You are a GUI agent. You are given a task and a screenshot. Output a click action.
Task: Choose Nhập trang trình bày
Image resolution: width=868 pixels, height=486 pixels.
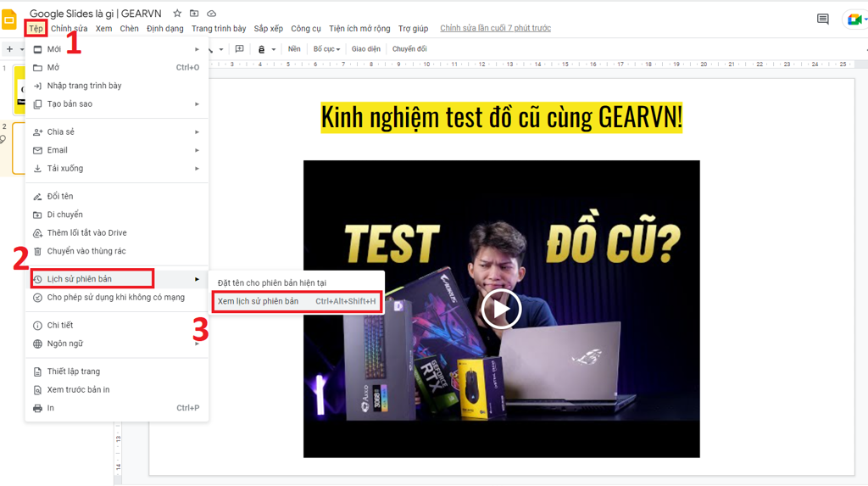117,86
